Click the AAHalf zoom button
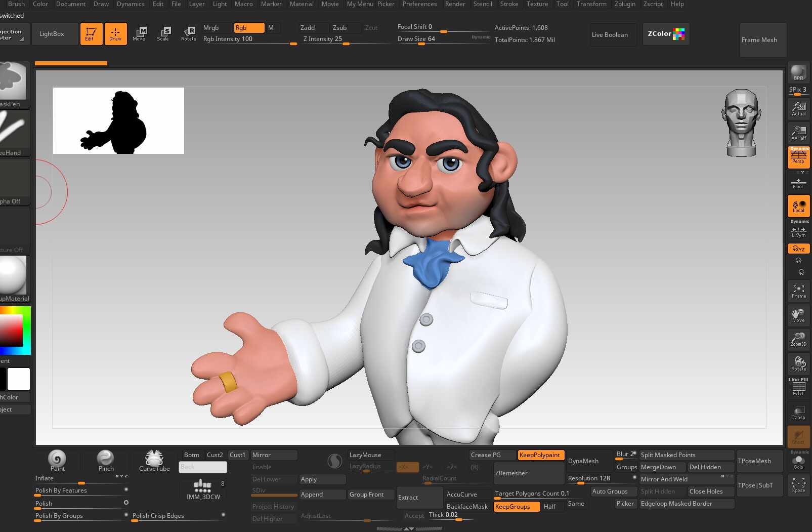This screenshot has width=812, height=532. (798, 133)
